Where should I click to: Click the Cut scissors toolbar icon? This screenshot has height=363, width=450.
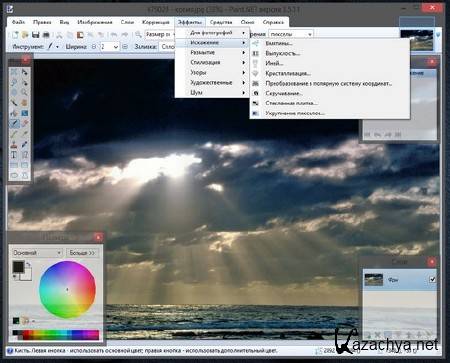click(59, 34)
